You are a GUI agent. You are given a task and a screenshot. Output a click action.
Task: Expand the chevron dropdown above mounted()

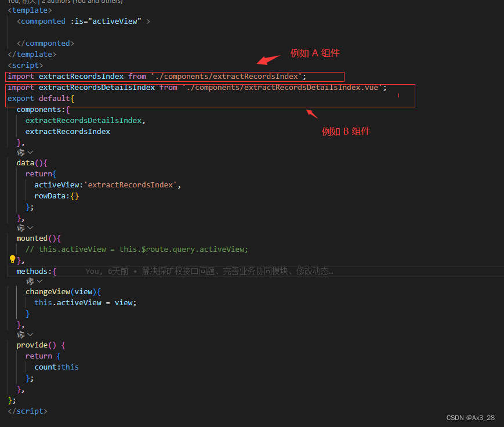30,227
